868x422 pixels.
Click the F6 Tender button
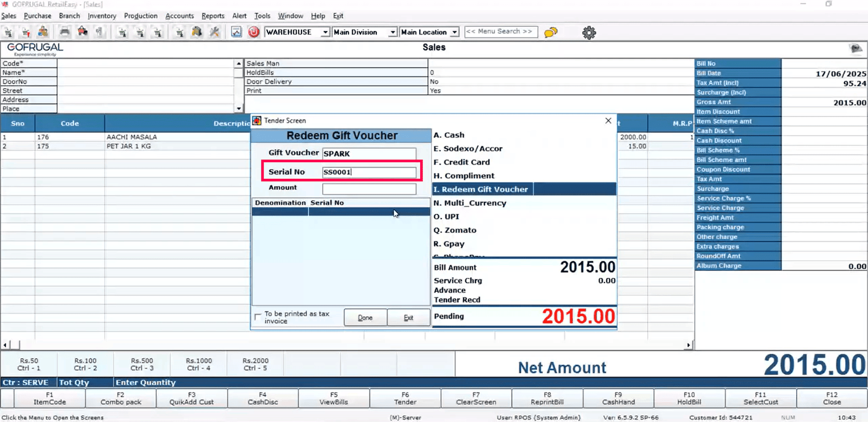(x=405, y=398)
